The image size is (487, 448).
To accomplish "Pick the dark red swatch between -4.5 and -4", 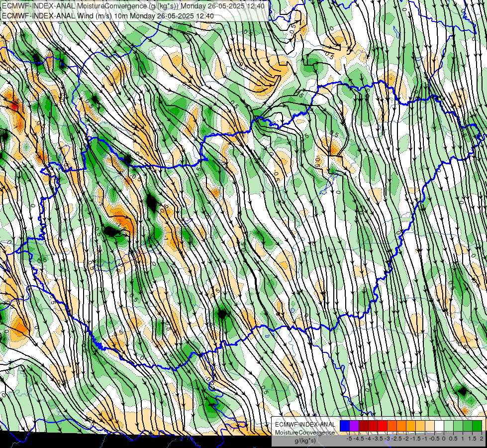I will click(364, 426).
